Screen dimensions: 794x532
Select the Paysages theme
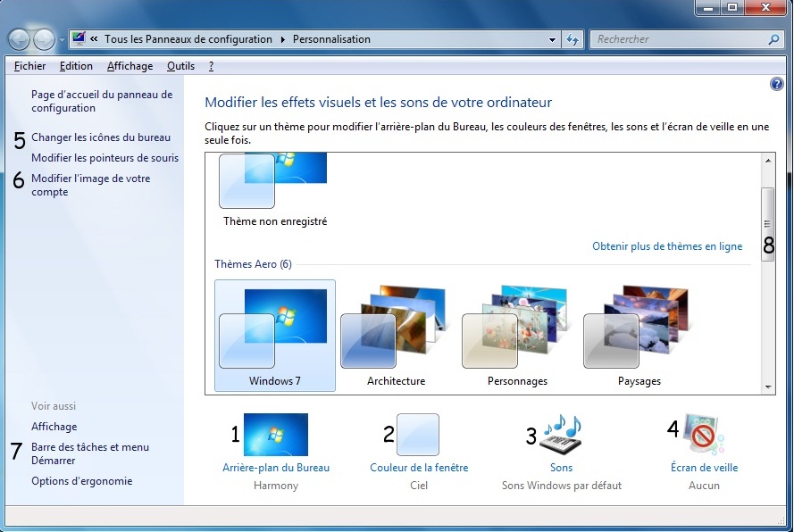(x=639, y=336)
